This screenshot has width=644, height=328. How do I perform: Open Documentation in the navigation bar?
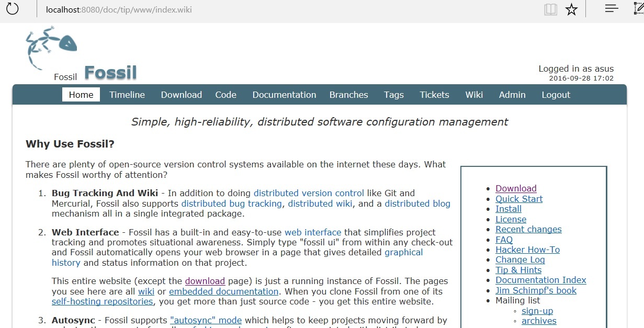pos(284,95)
